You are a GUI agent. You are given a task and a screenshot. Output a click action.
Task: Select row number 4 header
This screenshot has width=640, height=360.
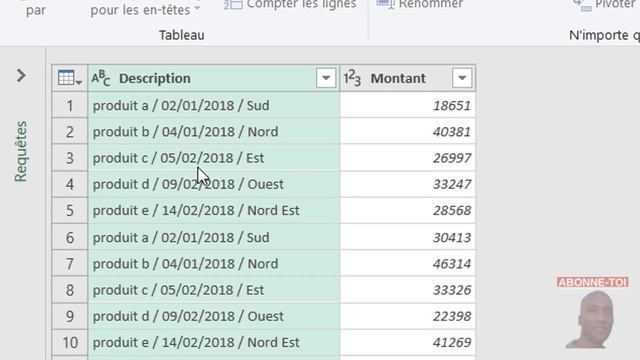click(70, 184)
